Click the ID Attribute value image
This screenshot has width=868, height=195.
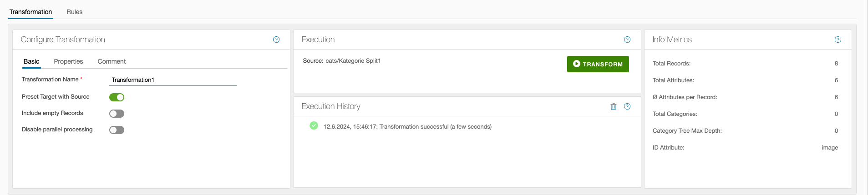829,148
